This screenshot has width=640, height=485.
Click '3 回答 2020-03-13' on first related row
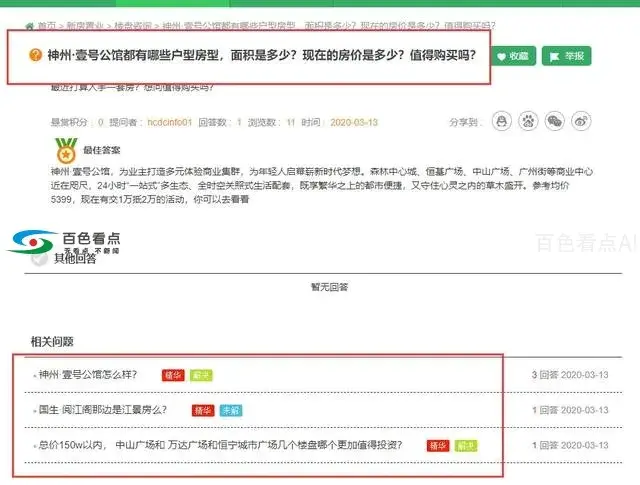click(570, 374)
